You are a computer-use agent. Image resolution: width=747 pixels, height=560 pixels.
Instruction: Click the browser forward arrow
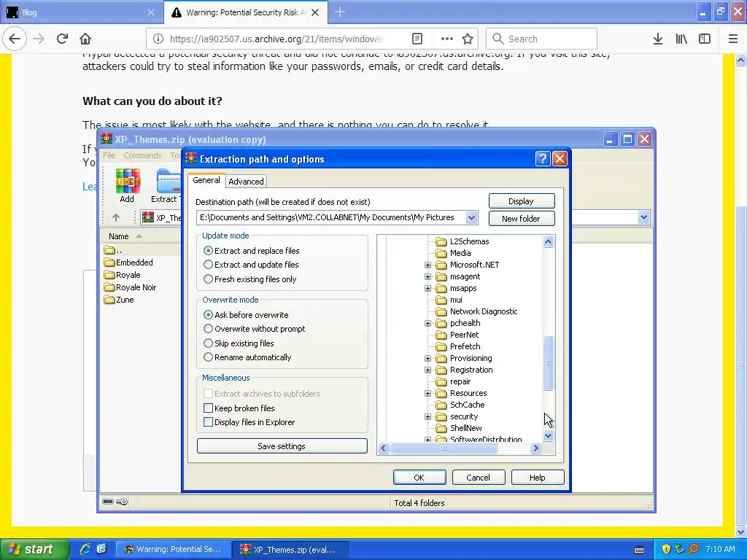pyautogui.click(x=39, y=39)
